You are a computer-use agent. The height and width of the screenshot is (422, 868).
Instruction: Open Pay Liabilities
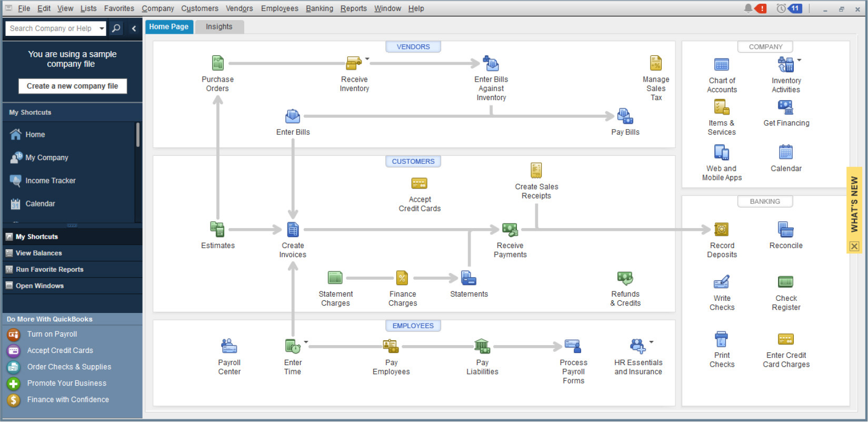tap(482, 346)
